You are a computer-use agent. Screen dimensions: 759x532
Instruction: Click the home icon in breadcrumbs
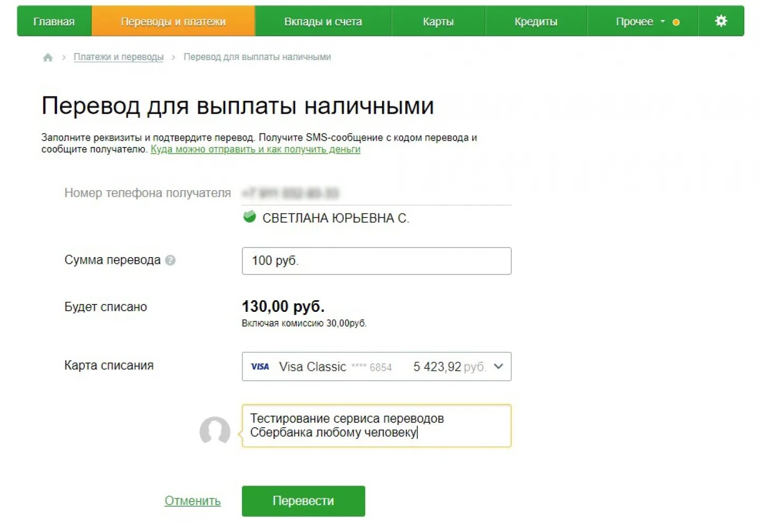[x=47, y=57]
